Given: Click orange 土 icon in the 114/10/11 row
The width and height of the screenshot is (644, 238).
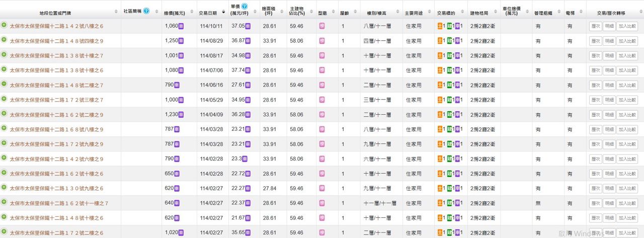Looking at the screenshot, I should pyautogui.click(x=440, y=26).
